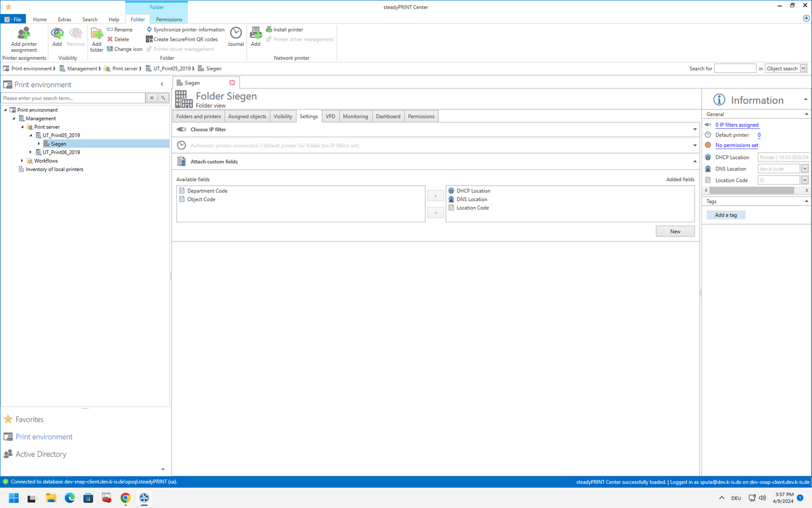Open the VPD tab

[x=330, y=116]
